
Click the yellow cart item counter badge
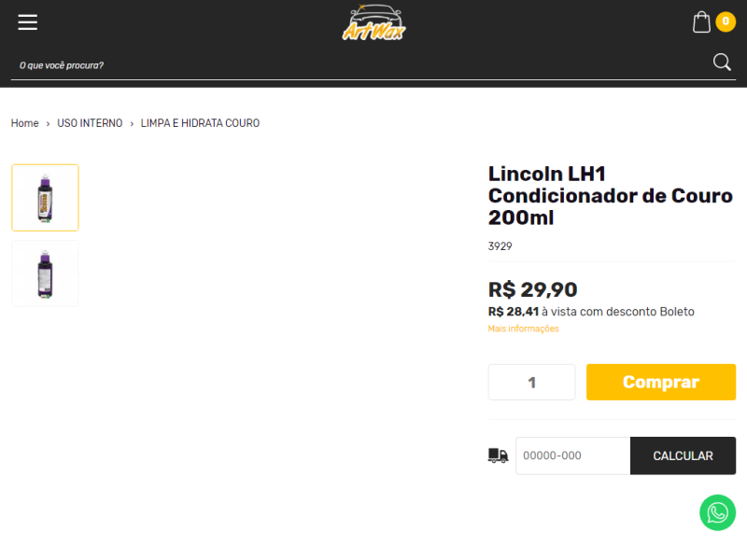[x=726, y=21]
